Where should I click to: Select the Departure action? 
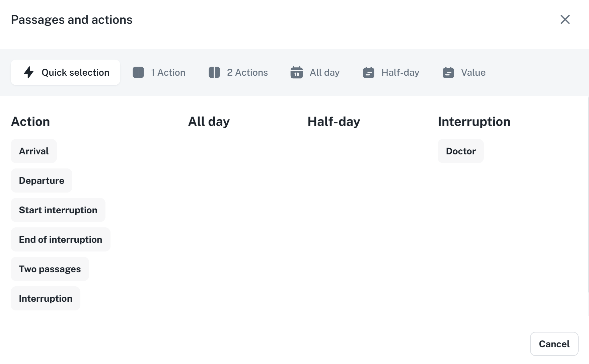click(x=42, y=180)
